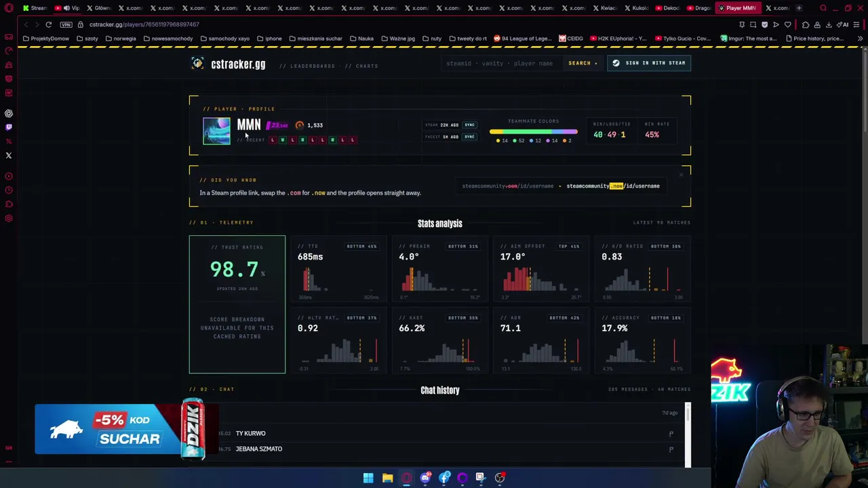Viewport: 868px width, 488px height.
Task: Click the pin icon in browser toolbar
Action: coord(742,24)
